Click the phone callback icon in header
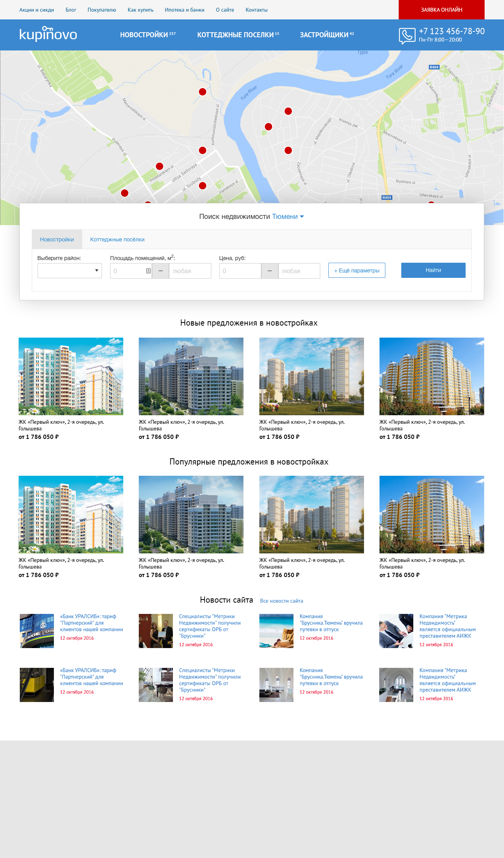 point(407,36)
